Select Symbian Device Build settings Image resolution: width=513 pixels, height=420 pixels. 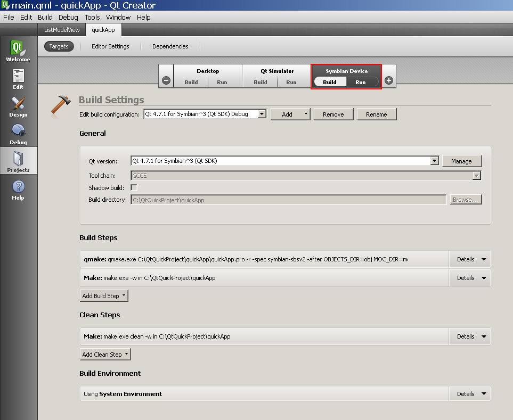click(330, 82)
